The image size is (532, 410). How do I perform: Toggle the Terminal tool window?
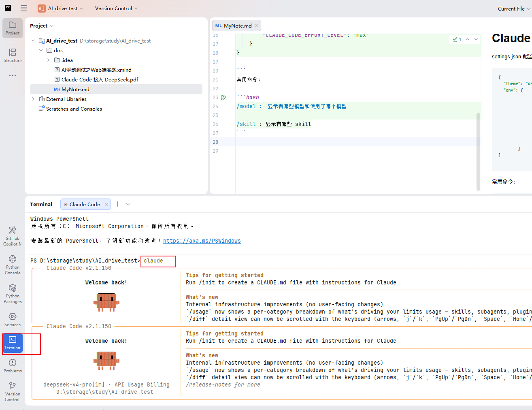point(13,343)
